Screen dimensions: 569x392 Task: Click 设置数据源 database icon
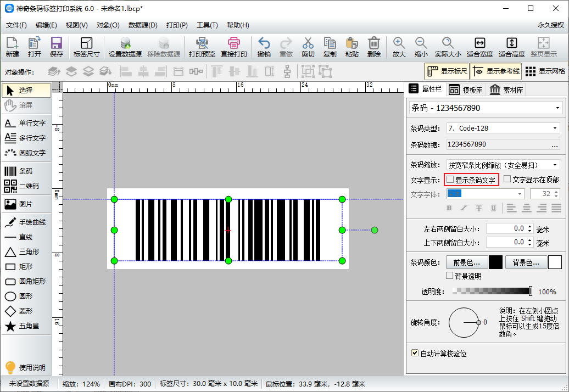(125, 47)
